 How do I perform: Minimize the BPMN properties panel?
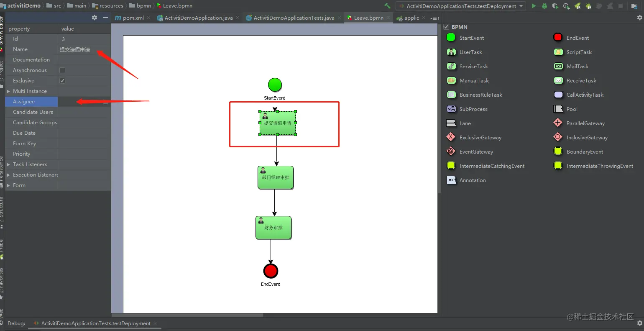pyautogui.click(x=105, y=18)
